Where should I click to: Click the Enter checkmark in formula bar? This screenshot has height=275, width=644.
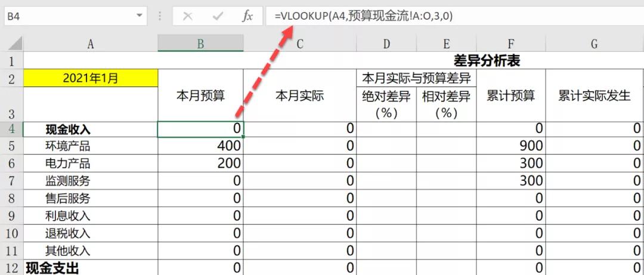point(218,16)
